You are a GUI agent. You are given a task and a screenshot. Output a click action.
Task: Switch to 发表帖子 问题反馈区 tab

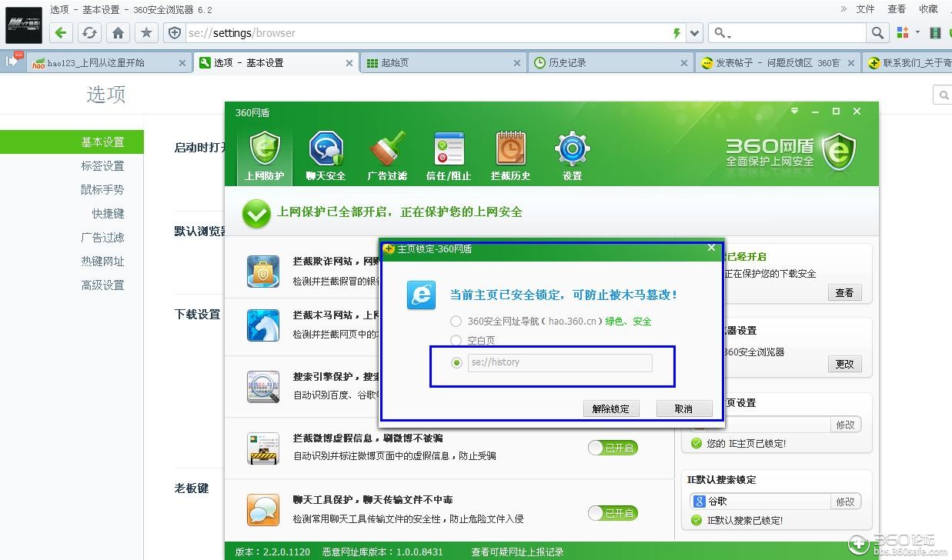click(x=777, y=63)
